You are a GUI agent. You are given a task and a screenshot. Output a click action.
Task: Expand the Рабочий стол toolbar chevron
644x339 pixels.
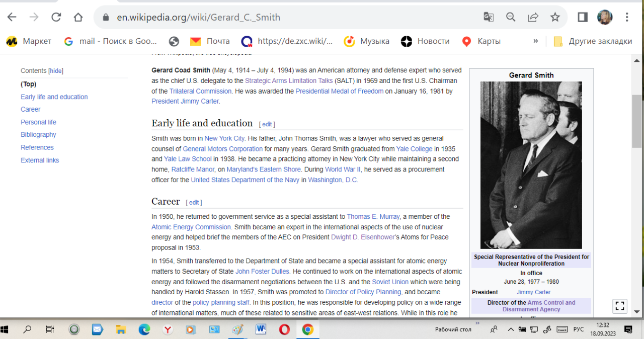(477, 323)
